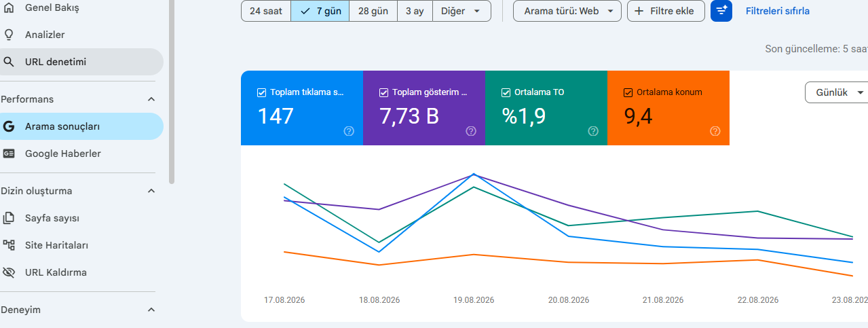
Task: Switch to the 24 saat range
Action: coord(266,11)
